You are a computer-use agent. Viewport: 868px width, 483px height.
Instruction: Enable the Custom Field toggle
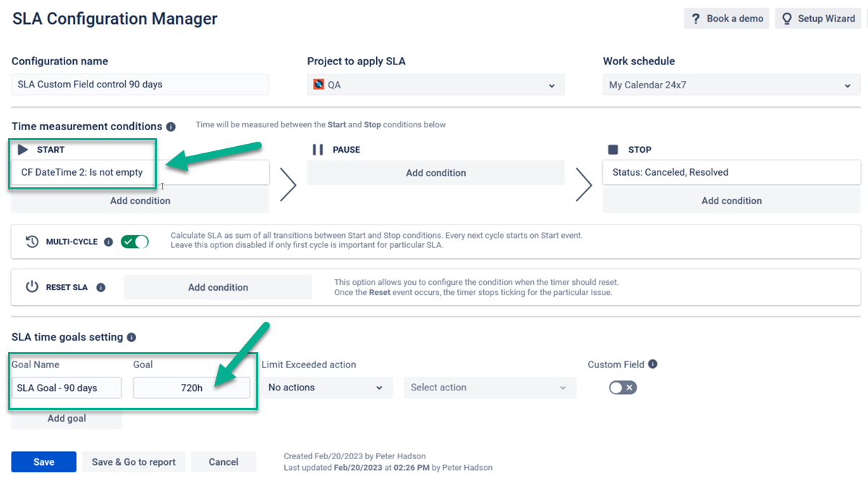click(622, 388)
